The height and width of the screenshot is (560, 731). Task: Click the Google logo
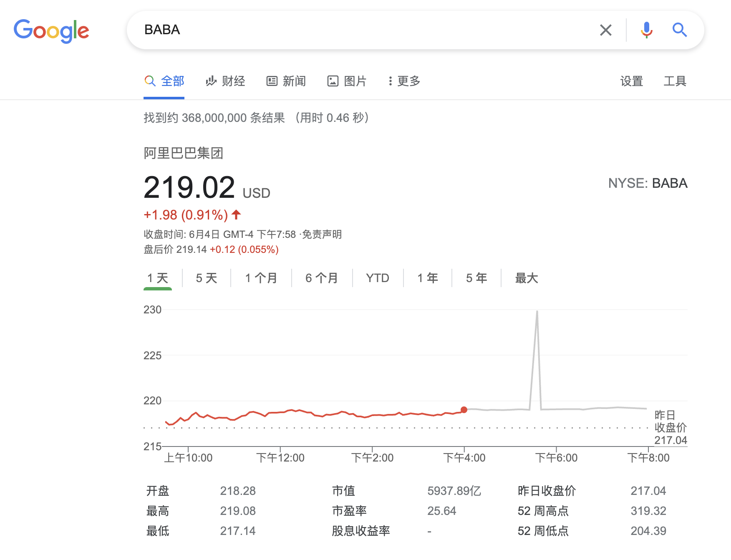[x=51, y=30]
